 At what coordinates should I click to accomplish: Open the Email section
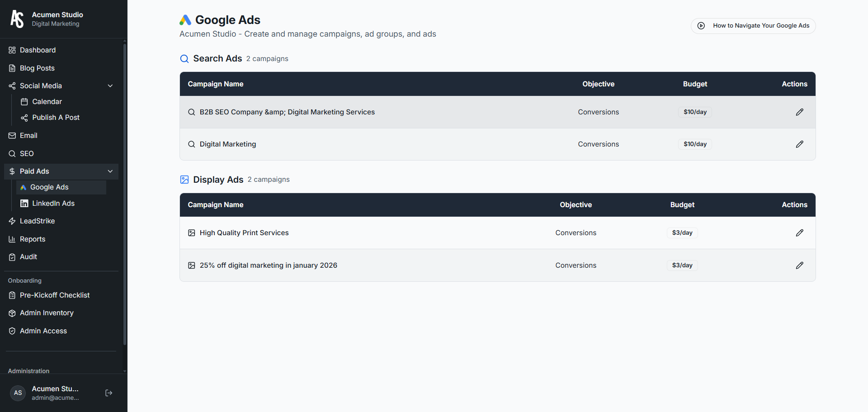pos(61,136)
